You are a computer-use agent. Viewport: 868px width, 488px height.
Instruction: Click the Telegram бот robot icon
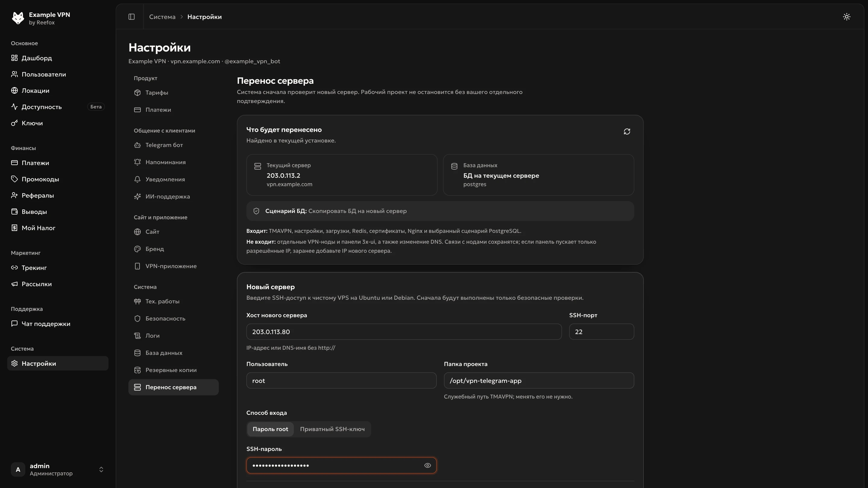click(x=137, y=145)
